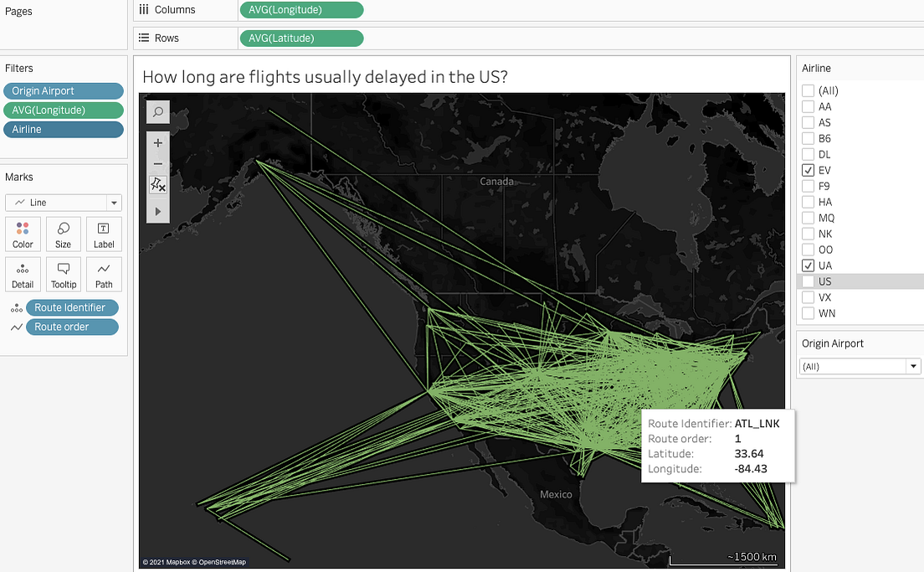This screenshot has height=572, width=924.
Task: Click the AVG(Latitude) pill on the Rows shelf
Action: [301, 38]
